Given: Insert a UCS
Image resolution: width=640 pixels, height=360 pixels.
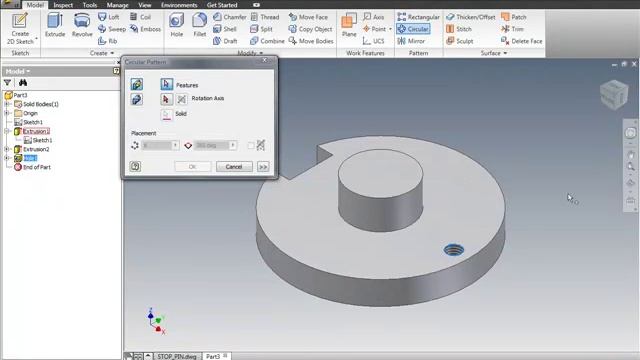Looking at the screenshot, I should coord(373,41).
